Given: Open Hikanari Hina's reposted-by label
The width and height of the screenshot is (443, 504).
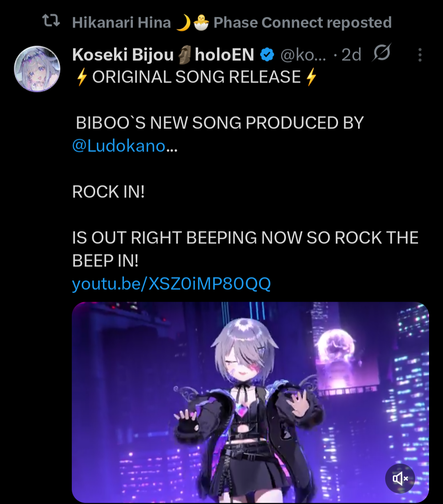Looking at the screenshot, I should [x=232, y=23].
